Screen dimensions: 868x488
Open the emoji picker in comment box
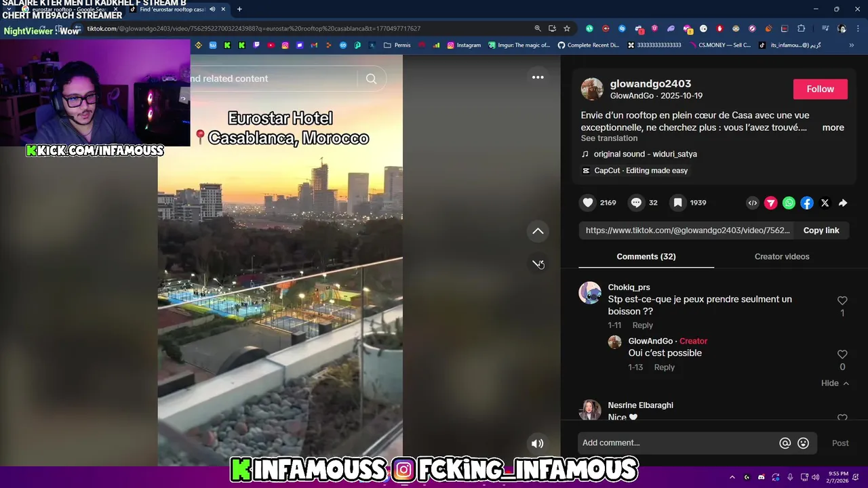coord(803,443)
